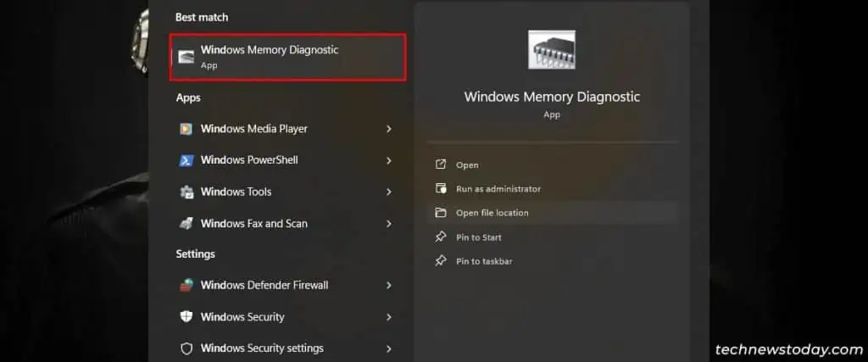
Task: Select Windows PowerShell result
Action: [288, 160]
